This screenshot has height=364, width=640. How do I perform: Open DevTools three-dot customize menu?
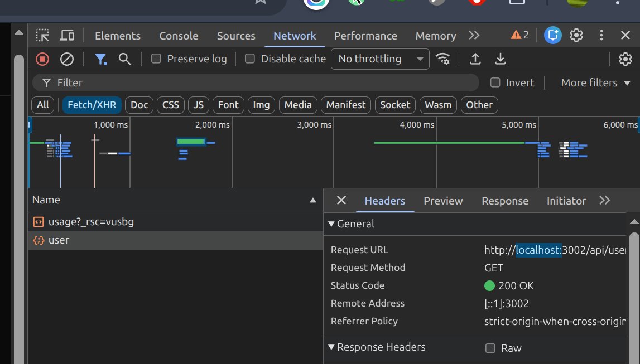(x=601, y=36)
